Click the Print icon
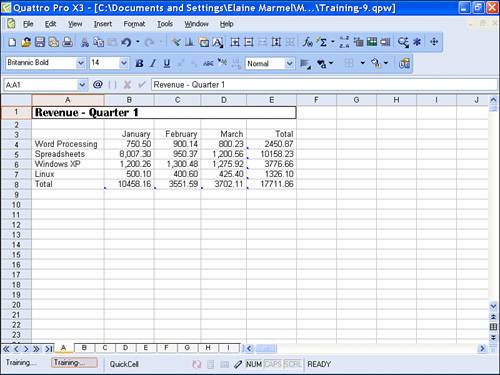This screenshot has width=500, height=375. click(x=68, y=42)
